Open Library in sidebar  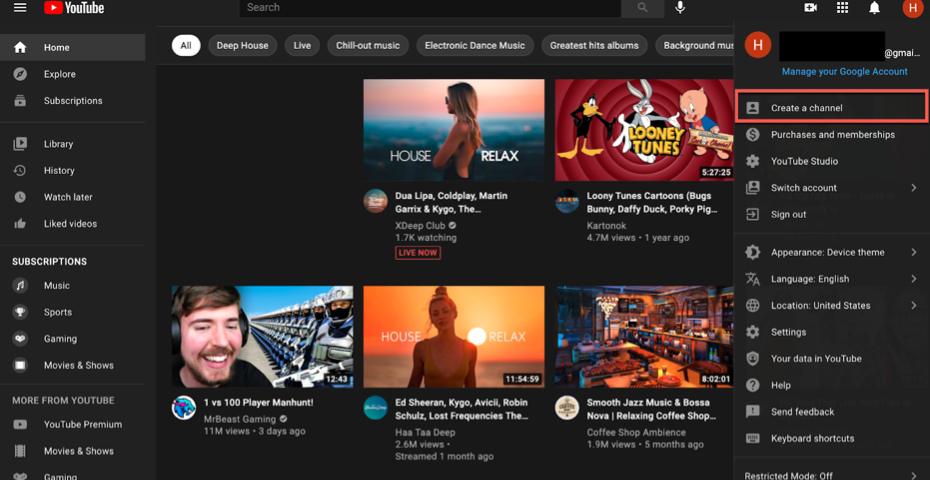[x=72, y=144]
